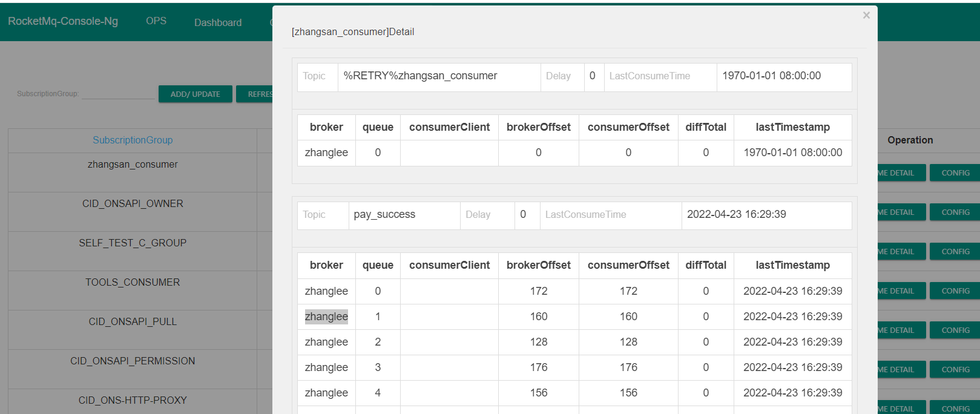Click the ADD/ UPDATE button
Screen dimensions: 980x414
click(x=196, y=94)
